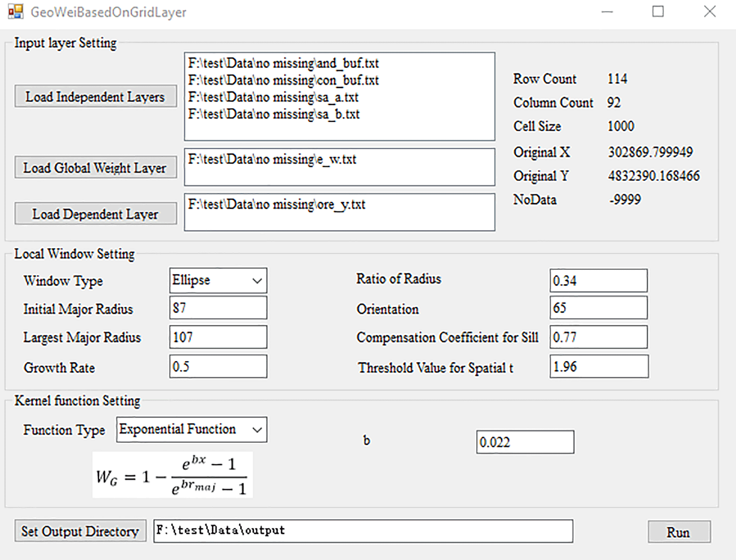The image size is (736, 560).
Task: Maximize the application window
Action: (657, 12)
